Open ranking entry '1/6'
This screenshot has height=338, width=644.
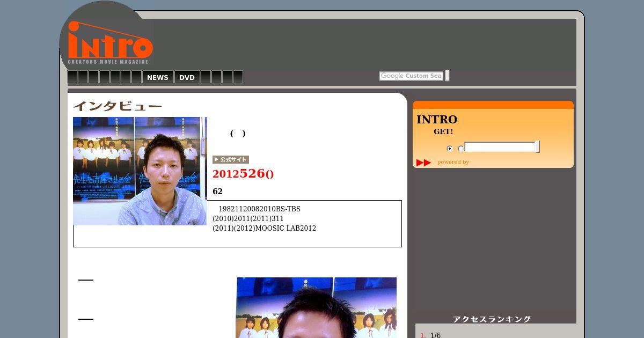coord(435,335)
